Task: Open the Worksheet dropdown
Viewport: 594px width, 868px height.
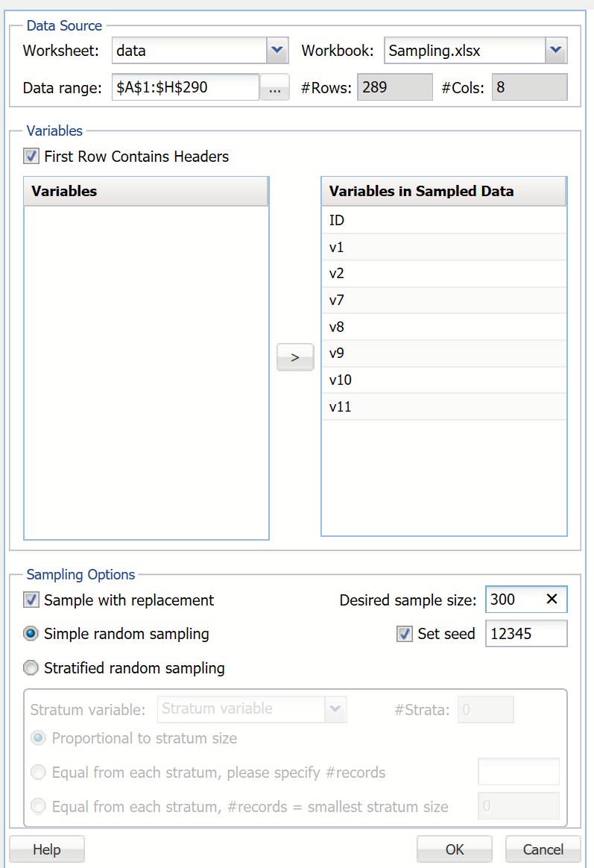Action: click(x=277, y=51)
